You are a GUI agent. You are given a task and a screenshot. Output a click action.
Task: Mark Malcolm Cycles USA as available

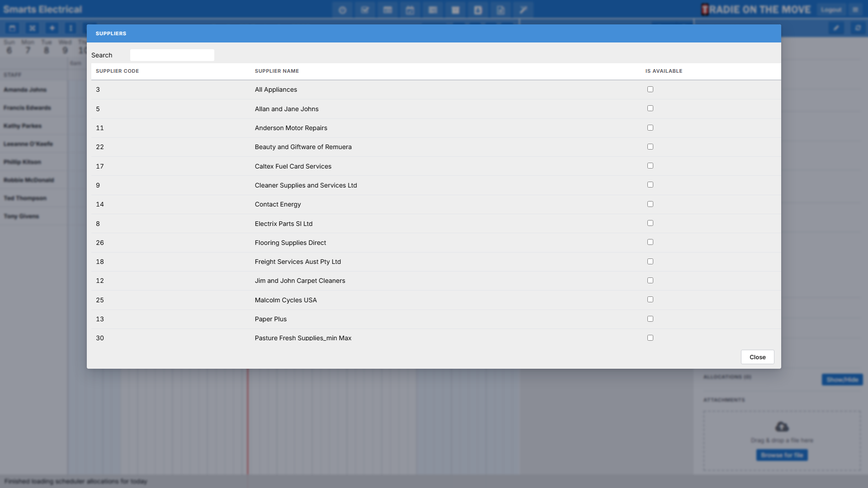(x=650, y=300)
